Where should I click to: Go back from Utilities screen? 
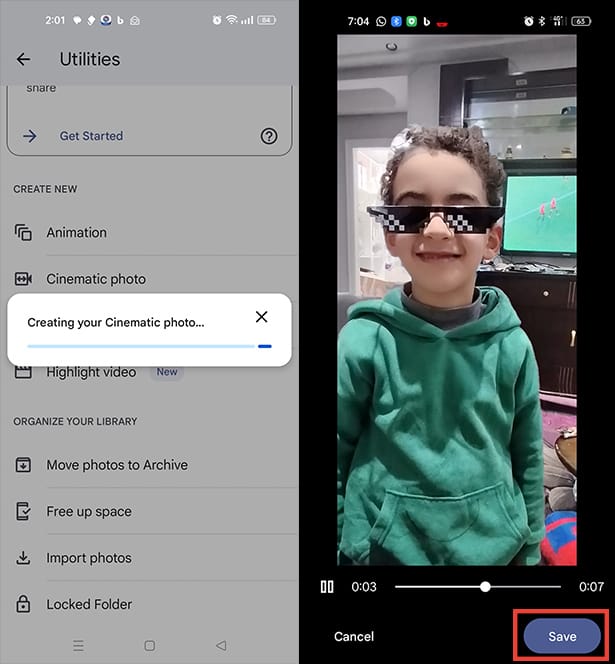[23, 59]
